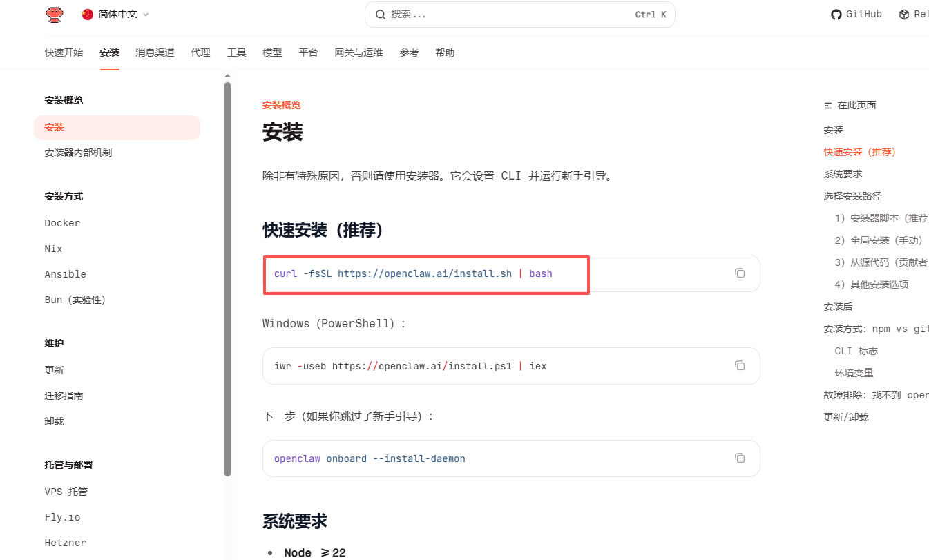Go to the 帮助 tab
Viewport: 929px width, 560px height.
click(445, 53)
